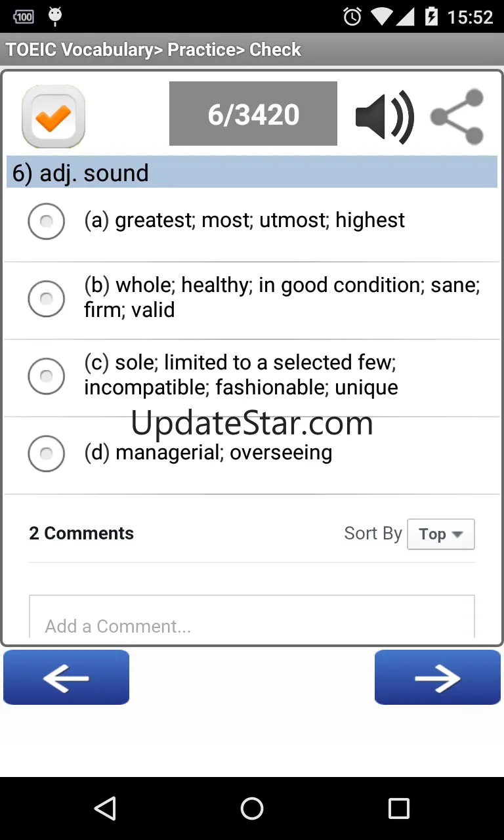This screenshot has height=840, width=504.
Task: Tap the question text 'adj. sound'
Action: pos(94,173)
